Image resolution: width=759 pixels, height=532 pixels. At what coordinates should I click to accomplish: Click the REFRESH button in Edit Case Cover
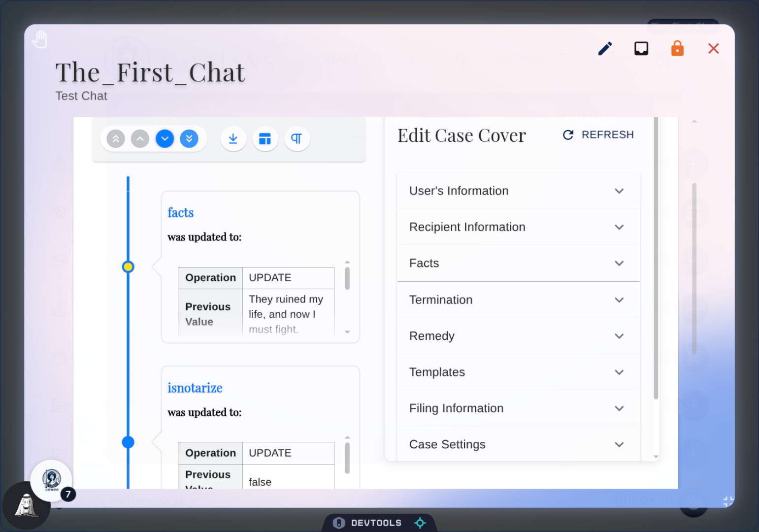pyautogui.click(x=597, y=134)
